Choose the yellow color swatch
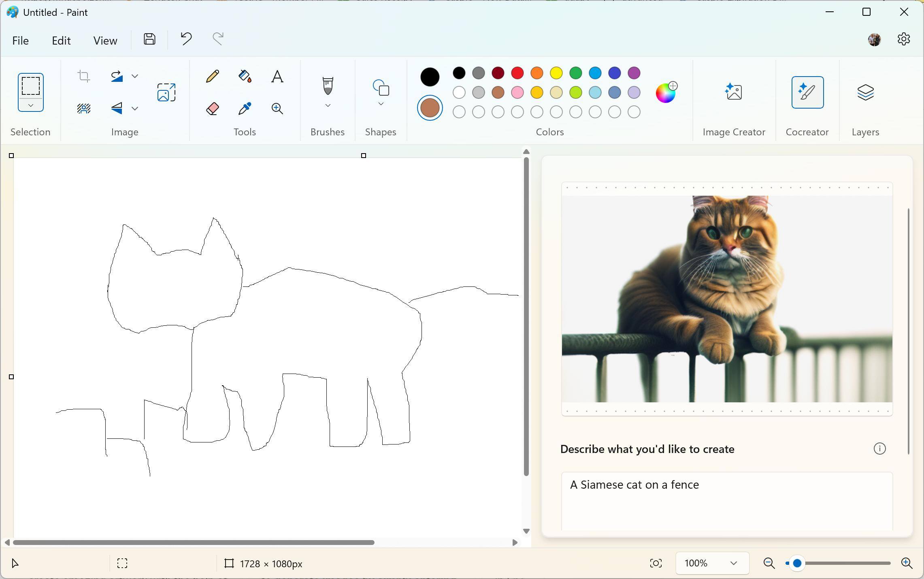This screenshot has height=579, width=924. (556, 73)
